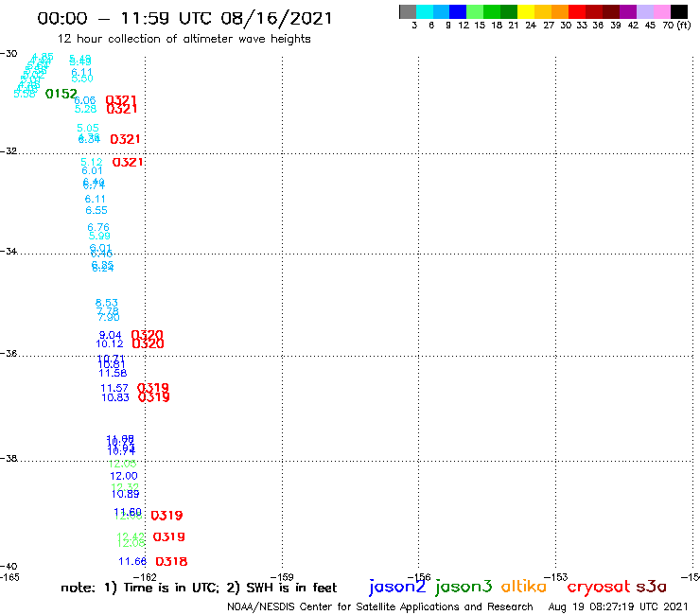Click the -32 latitude axis label

(x=9, y=151)
